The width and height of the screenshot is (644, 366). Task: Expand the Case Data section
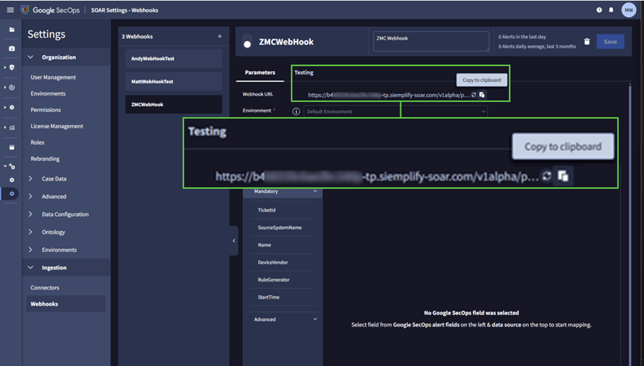tap(30, 179)
